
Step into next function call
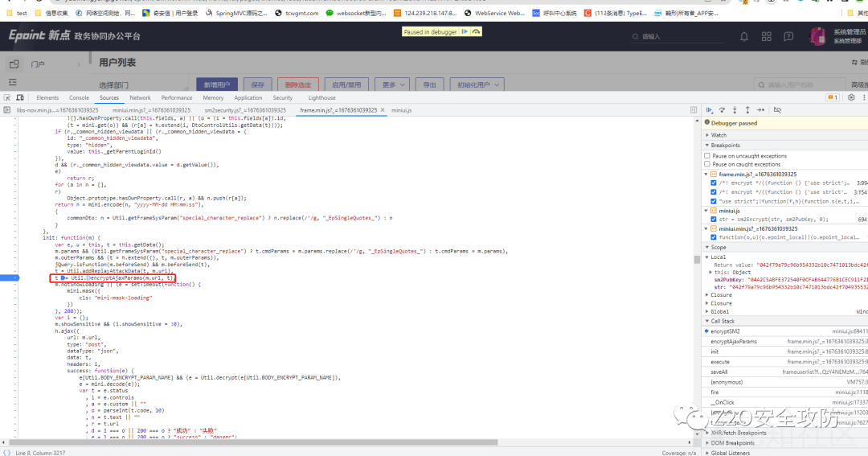(735, 110)
